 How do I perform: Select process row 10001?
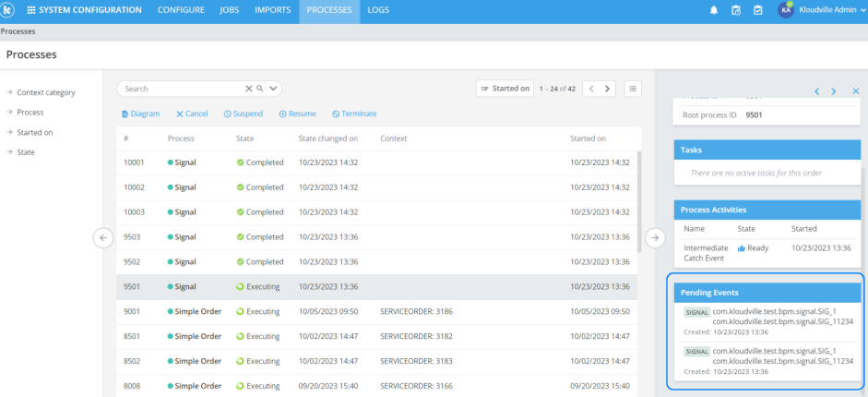[377, 162]
